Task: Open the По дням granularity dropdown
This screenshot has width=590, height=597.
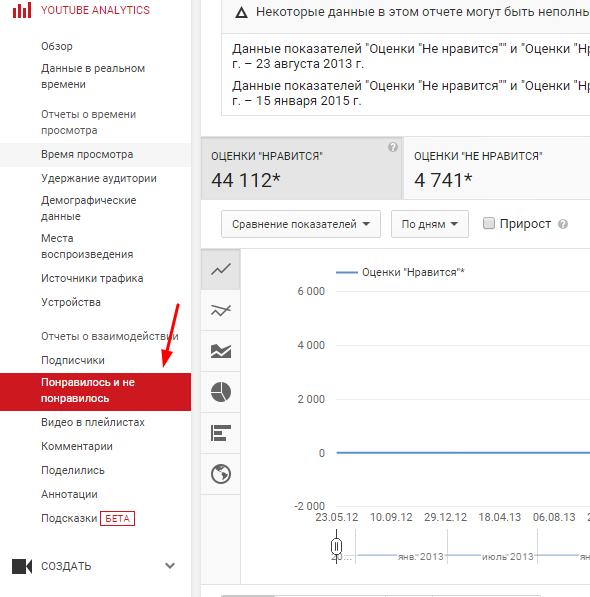Action: pos(430,224)
